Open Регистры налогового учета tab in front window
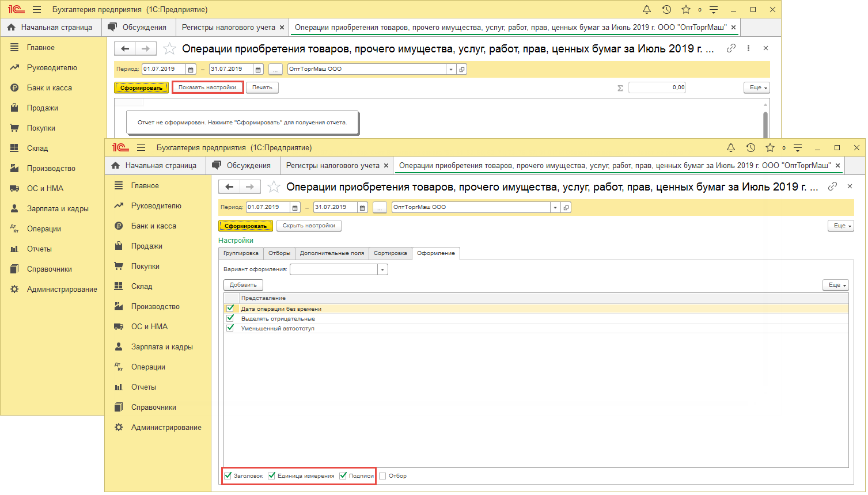This screenshot has height=495, width=868. click(x=332, y=165)
